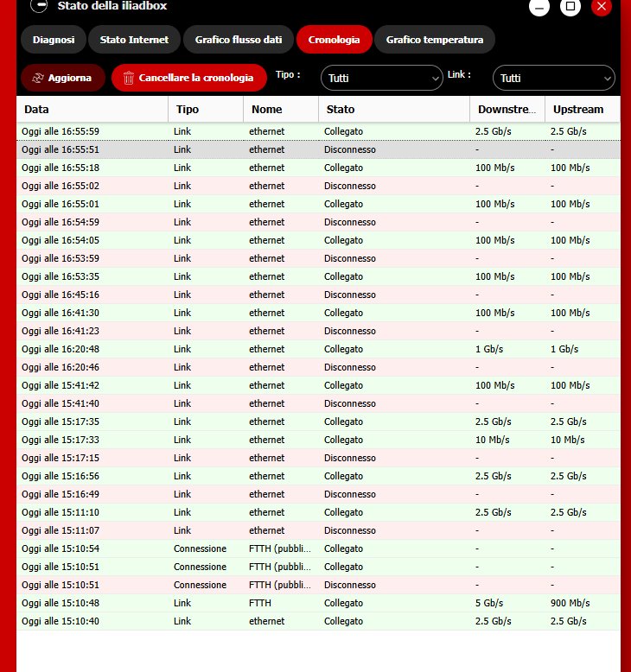
Task: Click the Nome column header
Action: (x=280, y=110)
